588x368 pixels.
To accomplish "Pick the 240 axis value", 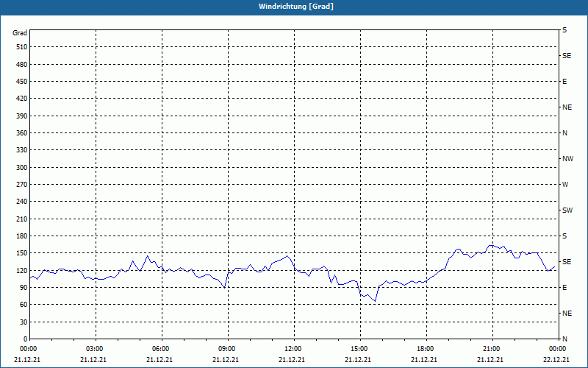I will pyautogui.click(x=22, y=202).
